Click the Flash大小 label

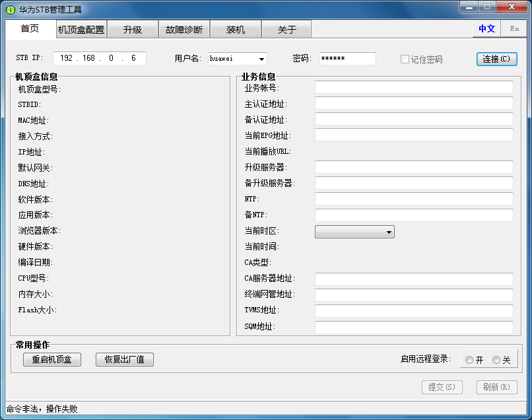[x=38, y=310]
